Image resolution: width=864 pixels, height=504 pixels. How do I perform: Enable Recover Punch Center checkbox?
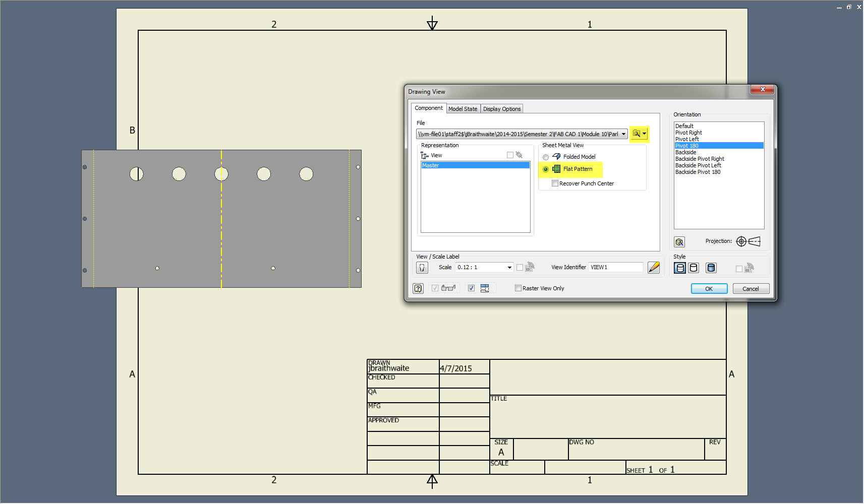coord(555,183)
